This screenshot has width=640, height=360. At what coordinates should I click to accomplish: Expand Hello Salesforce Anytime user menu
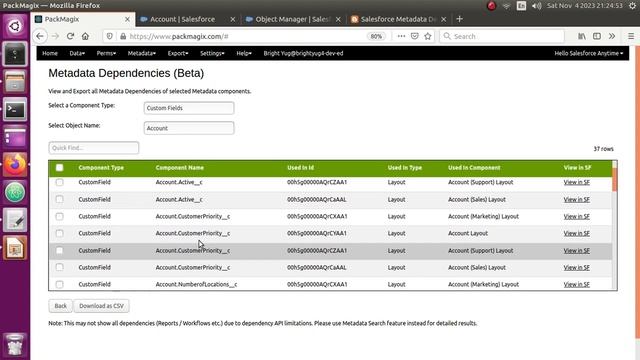pos(589,53)
